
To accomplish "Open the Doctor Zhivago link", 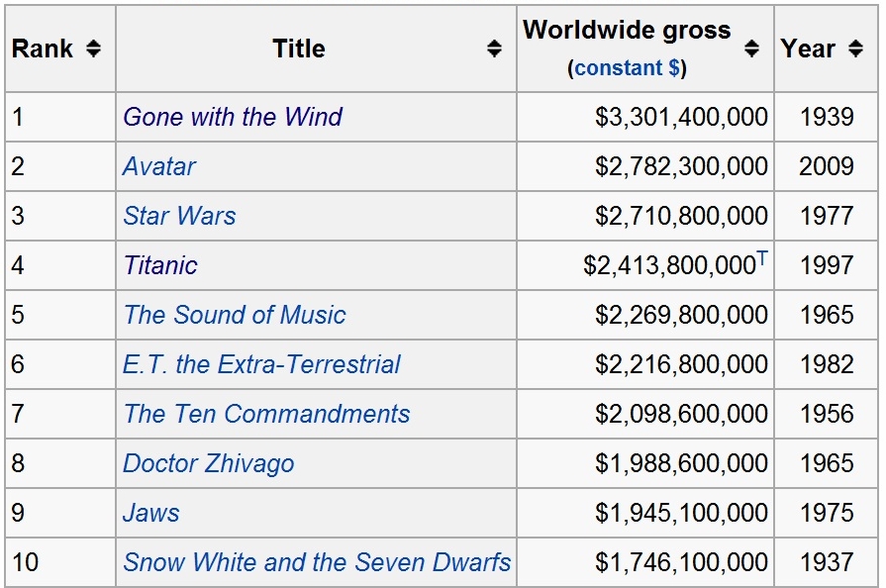I will (209, 463).
